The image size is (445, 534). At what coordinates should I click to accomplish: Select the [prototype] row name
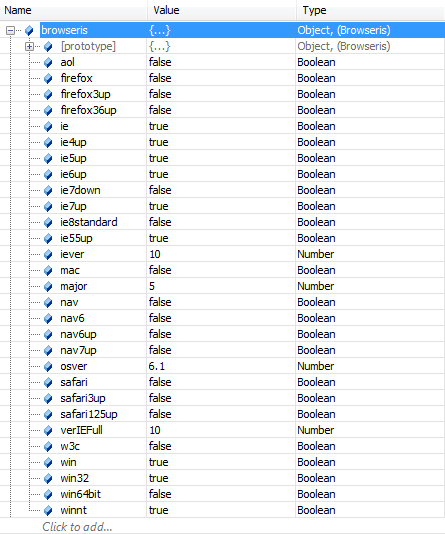click(x=88, y=46)
